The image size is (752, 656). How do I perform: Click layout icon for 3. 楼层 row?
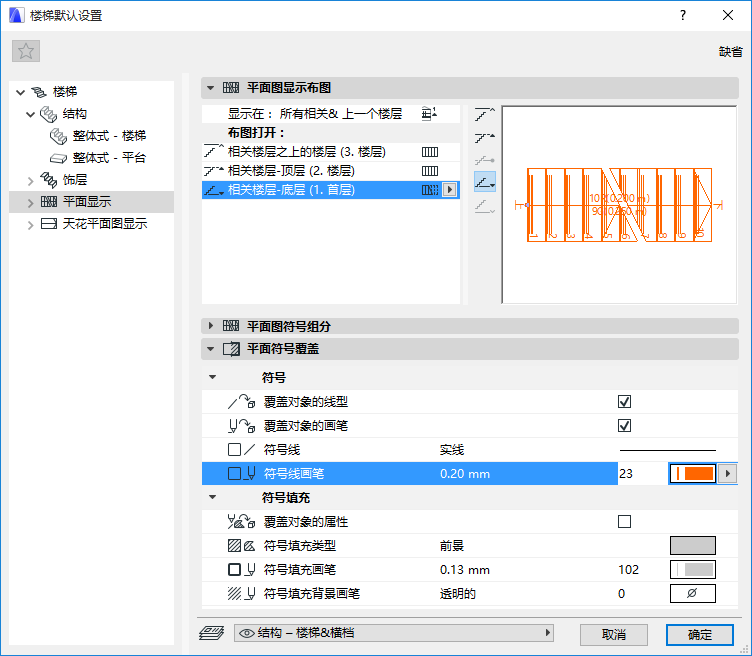430,152
